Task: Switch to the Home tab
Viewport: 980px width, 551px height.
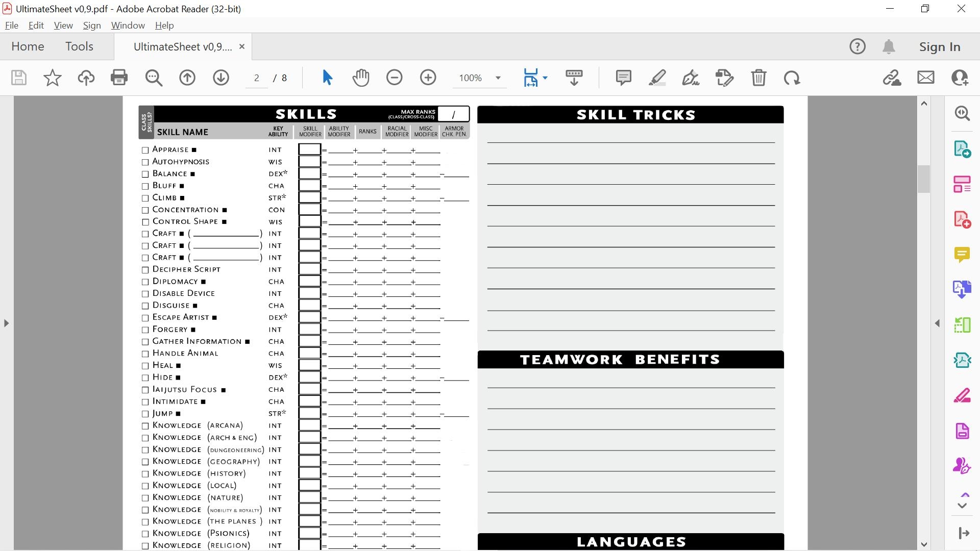Action: click(x=28, y=46)
